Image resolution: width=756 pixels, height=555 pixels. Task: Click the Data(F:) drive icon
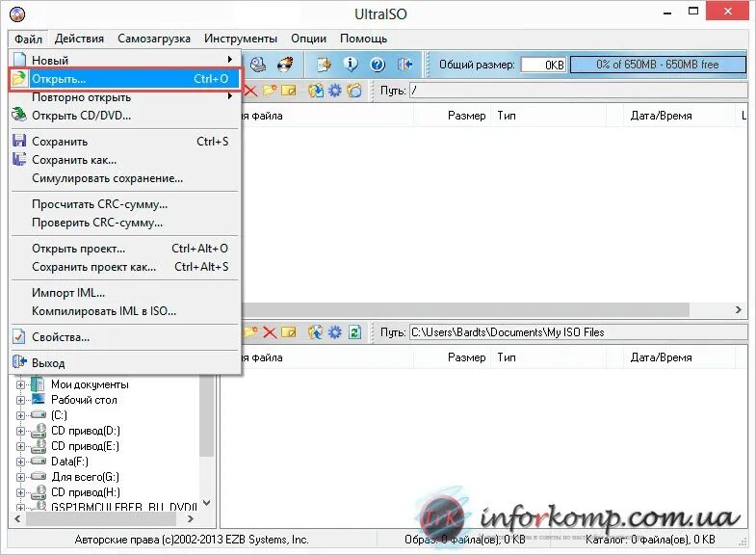click(x=39, y=462)
